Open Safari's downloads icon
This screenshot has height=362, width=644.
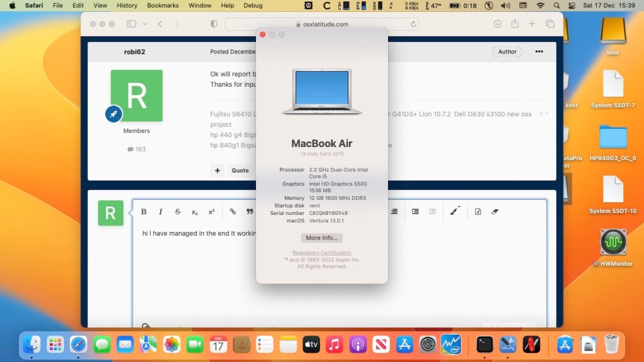click(497, 24)
